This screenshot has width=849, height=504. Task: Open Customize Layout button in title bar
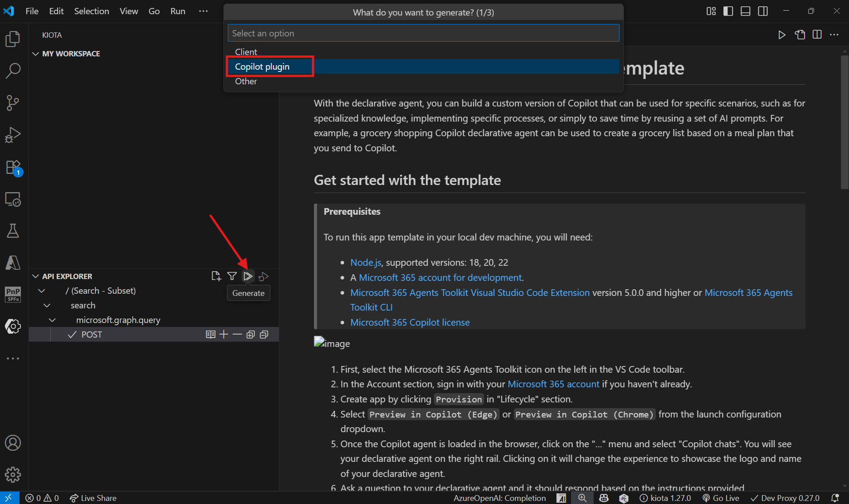(x=711, y=11)
